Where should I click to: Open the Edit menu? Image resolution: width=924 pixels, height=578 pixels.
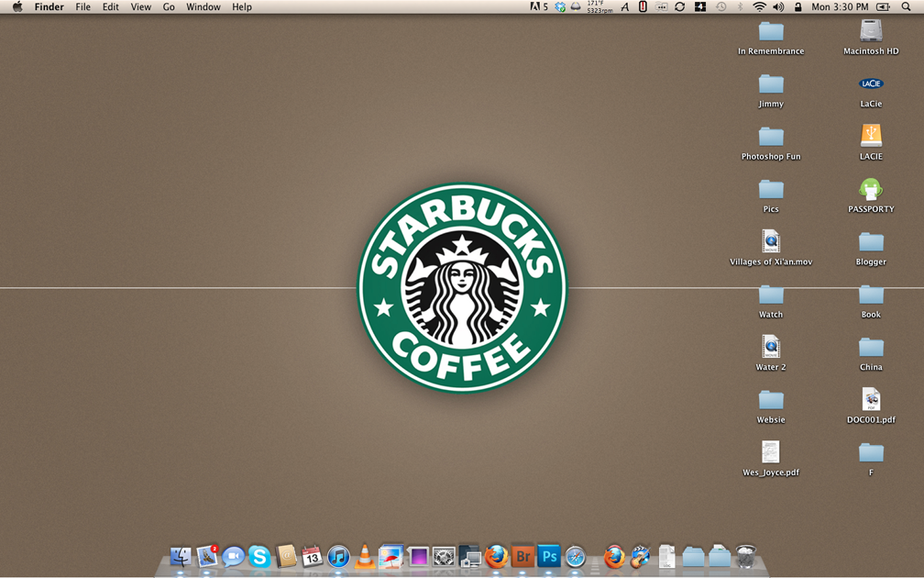click(111, 7)
